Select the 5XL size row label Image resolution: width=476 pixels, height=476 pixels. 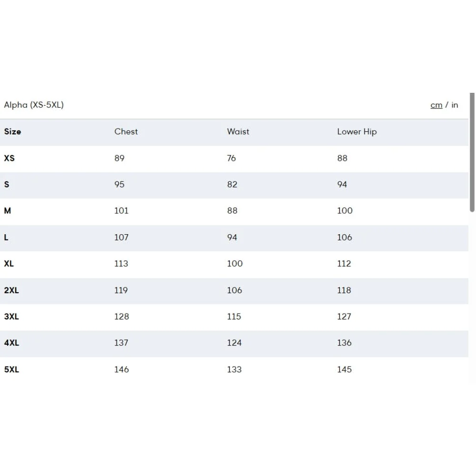[11, 369]
